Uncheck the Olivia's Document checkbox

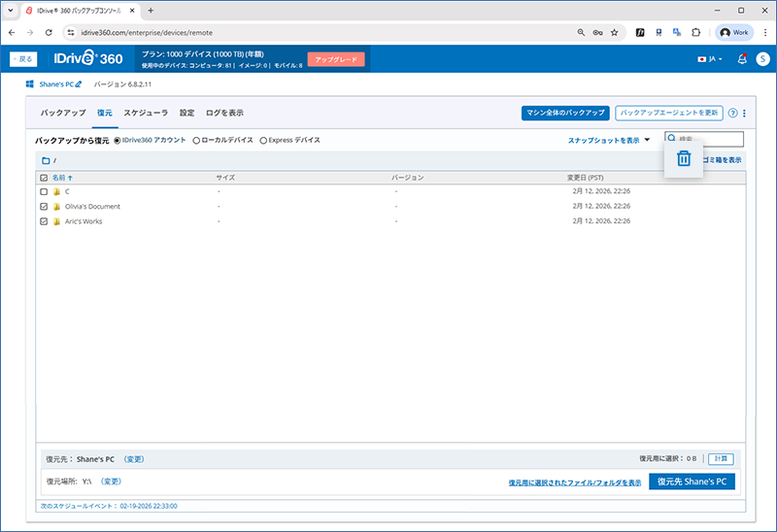44,207
